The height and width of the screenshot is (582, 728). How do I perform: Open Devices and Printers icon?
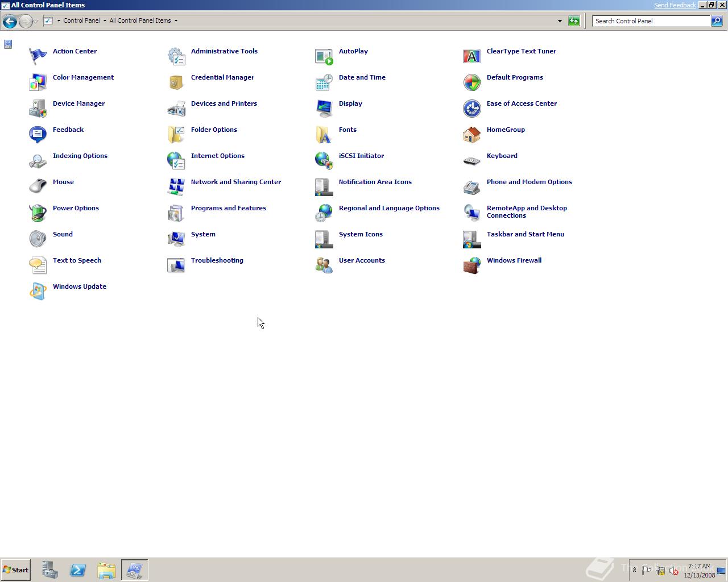point(176,108)
